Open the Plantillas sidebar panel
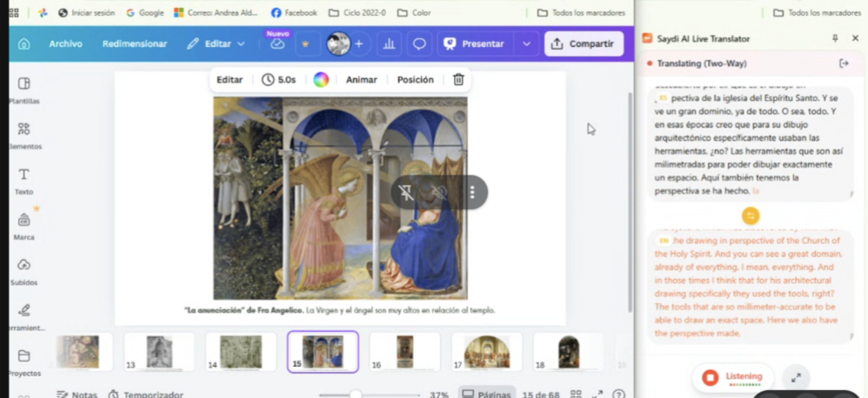 pyautogui.click(x=23, y=90)
